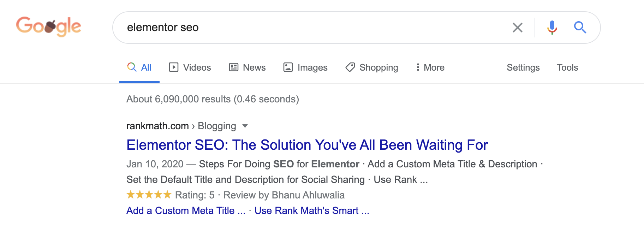
Task: Follow the Use Rank Math's Smart sitelink
Action: point(312,210)
